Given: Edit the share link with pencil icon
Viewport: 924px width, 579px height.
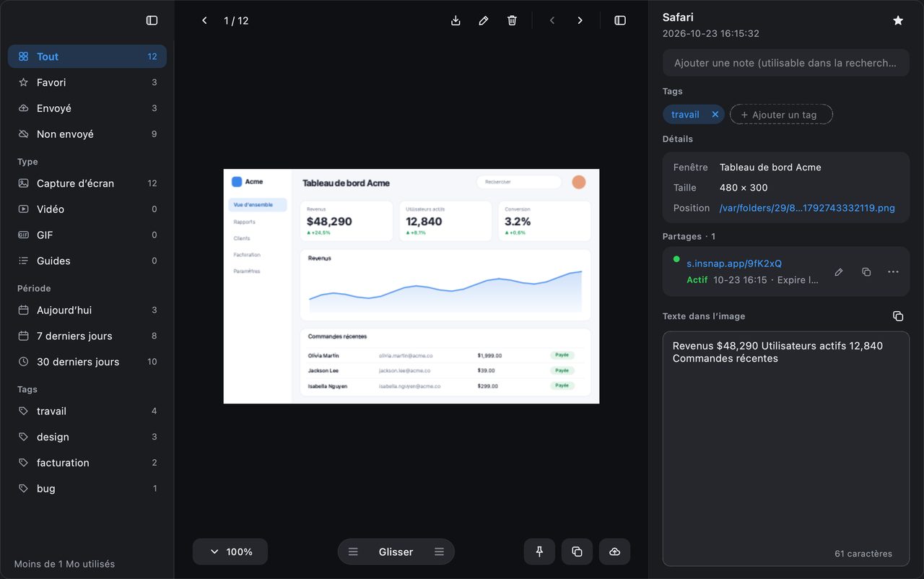Looking at the screenshot, I should (839, 272).
